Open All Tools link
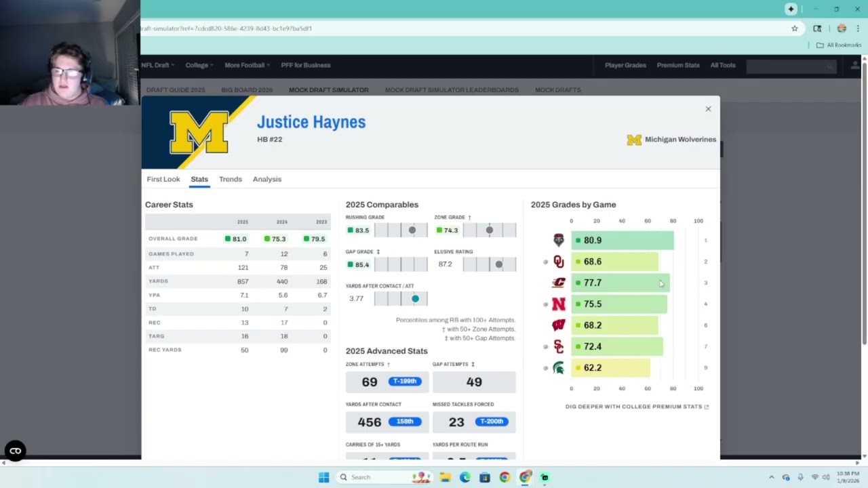868x488 pixels. 723,65
